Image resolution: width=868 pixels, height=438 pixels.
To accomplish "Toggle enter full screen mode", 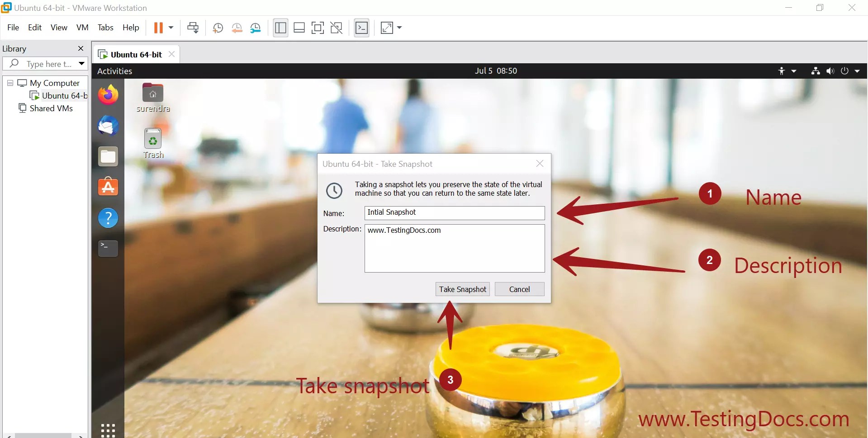I will coord(317,28).
